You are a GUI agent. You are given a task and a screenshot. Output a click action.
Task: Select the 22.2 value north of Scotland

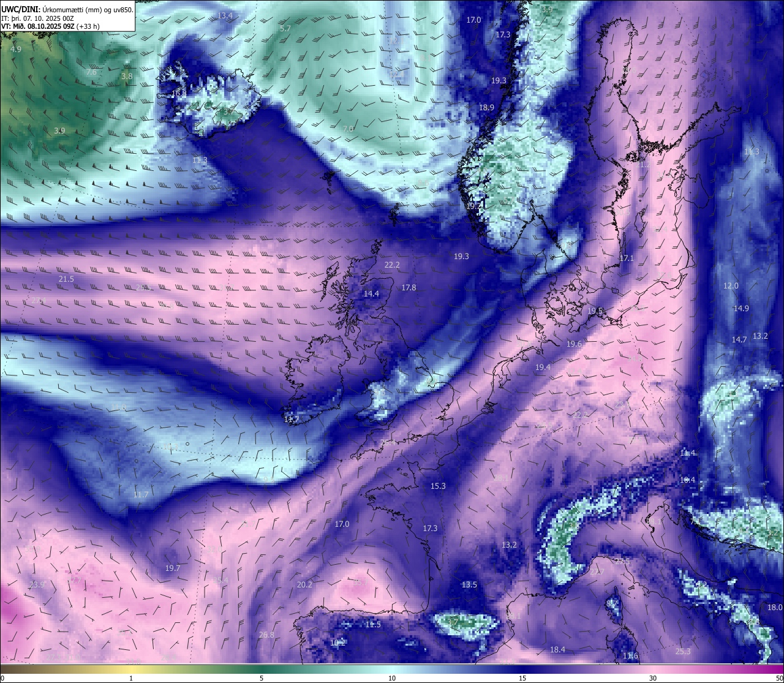(x=392, y=265)
